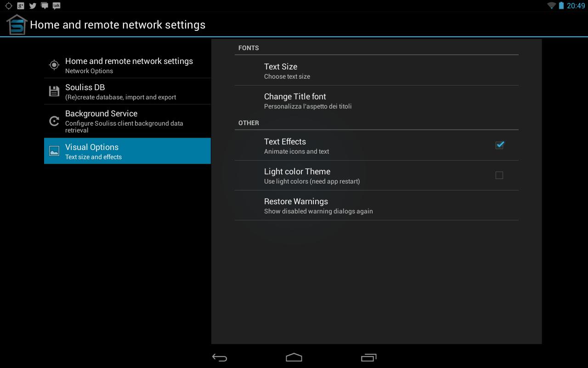588x368 pixels.
Task: Open Home and remote network settings section
Action: pos(127,65)
